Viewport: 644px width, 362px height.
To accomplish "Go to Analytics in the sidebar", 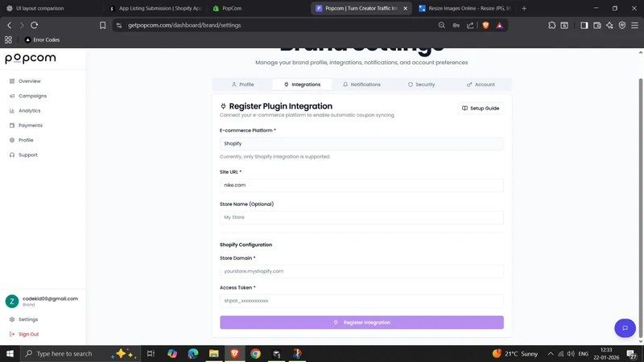I will (x=25, y=111).
